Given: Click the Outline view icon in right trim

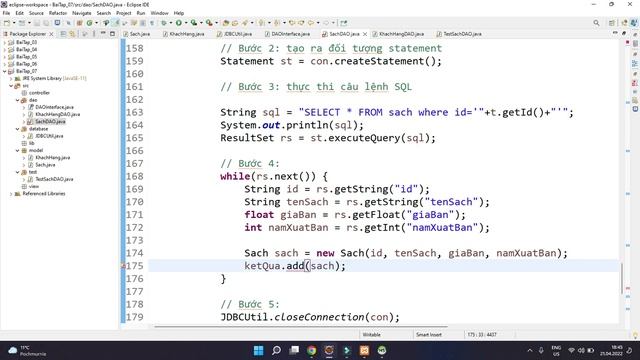Looking at the screenshot, I should point(635,63).
